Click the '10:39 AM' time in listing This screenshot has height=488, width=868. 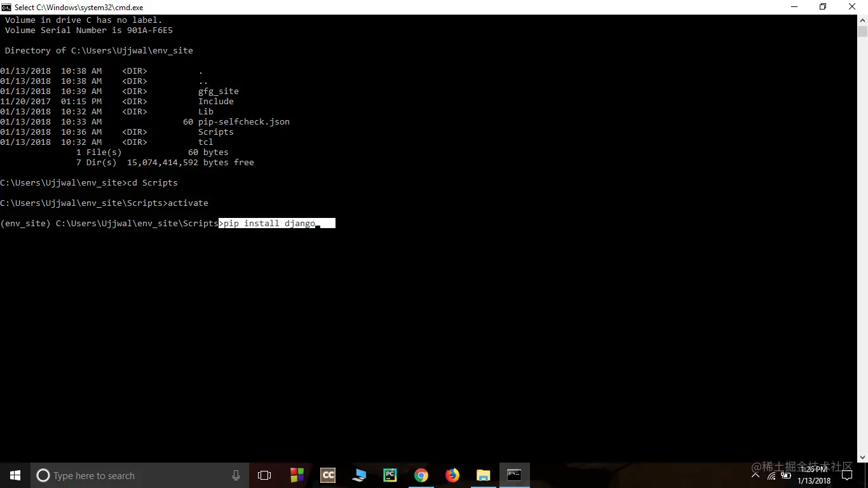click(x=81, y=91)
